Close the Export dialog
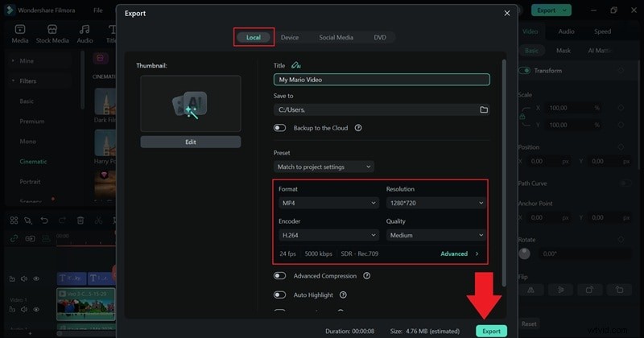Viewport: 644px width, 338px height. (x=507, y=13)
